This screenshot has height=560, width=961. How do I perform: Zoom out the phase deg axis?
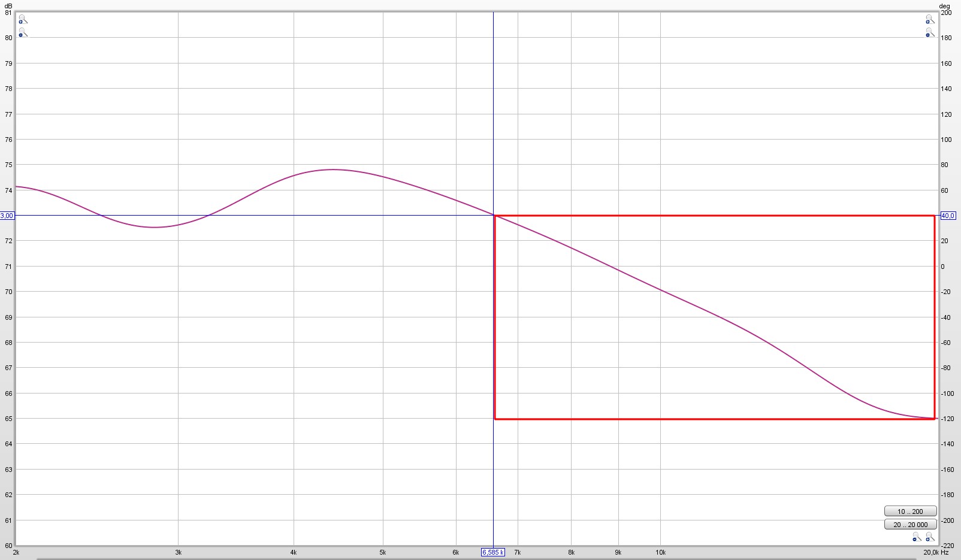[929, 33]
